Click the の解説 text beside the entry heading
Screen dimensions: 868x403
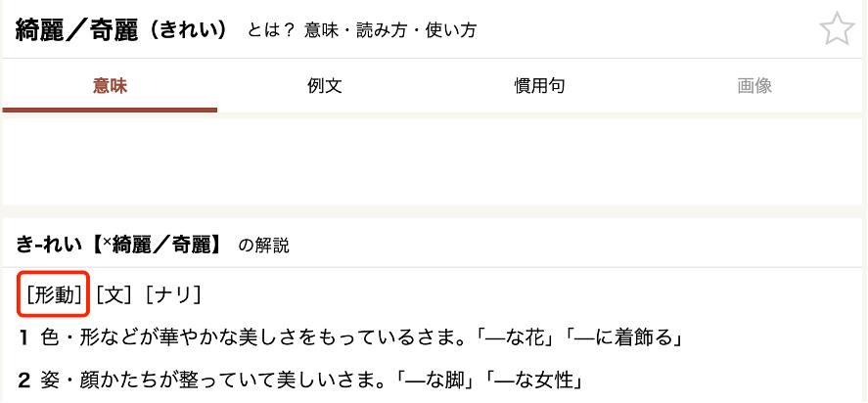point(263,246)
